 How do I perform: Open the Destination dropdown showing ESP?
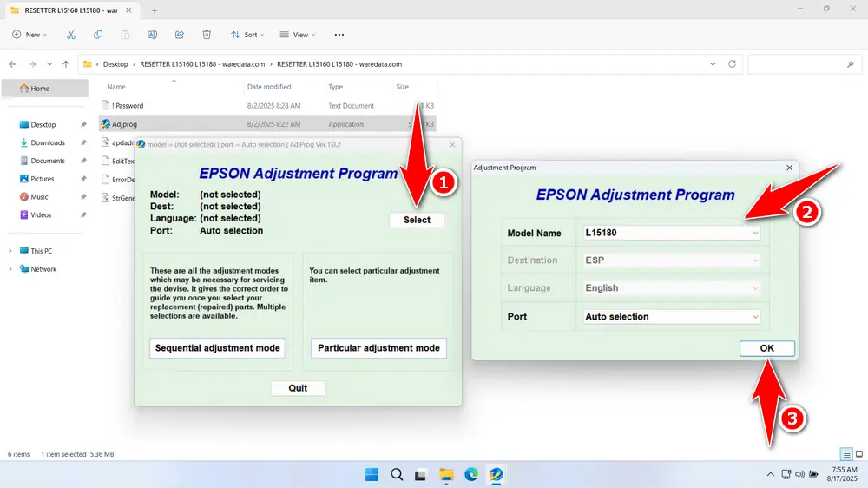click(x=672, y=260)
